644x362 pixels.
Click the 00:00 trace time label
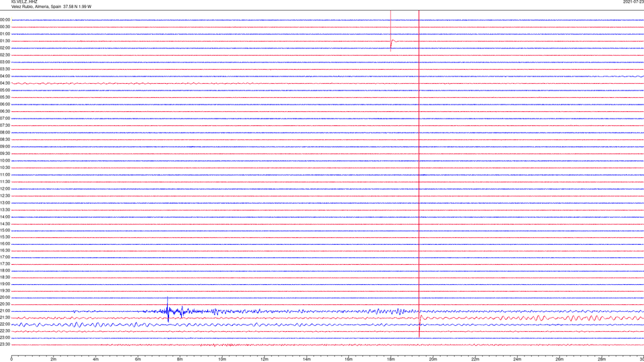[5, 19]
